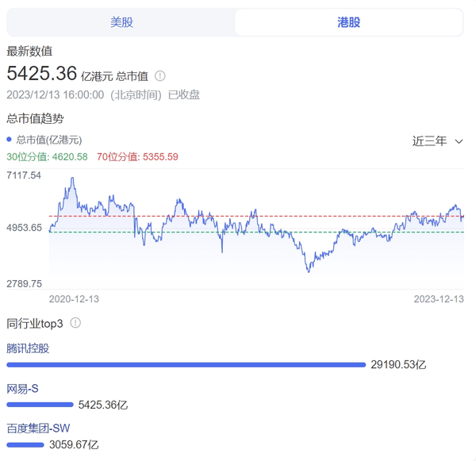This screenshot has width=476, height=461.
Task: Click the 2023-12-13 end date label
Action: point(439,299)
